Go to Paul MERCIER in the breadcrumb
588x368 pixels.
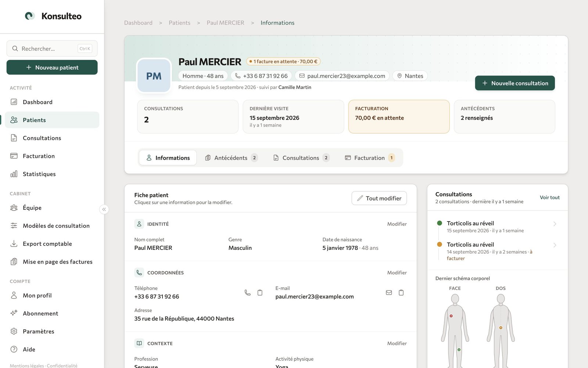pos(225,23)
